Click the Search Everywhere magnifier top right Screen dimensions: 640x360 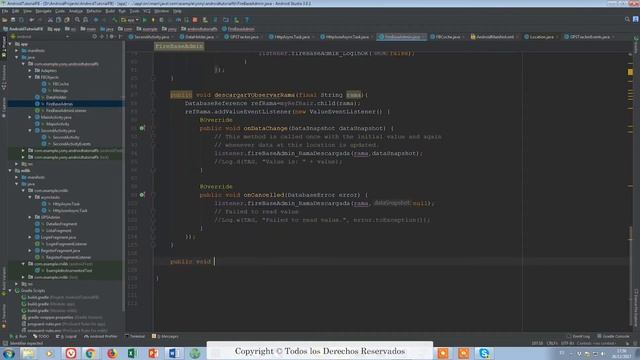click(x=627, y=19)
